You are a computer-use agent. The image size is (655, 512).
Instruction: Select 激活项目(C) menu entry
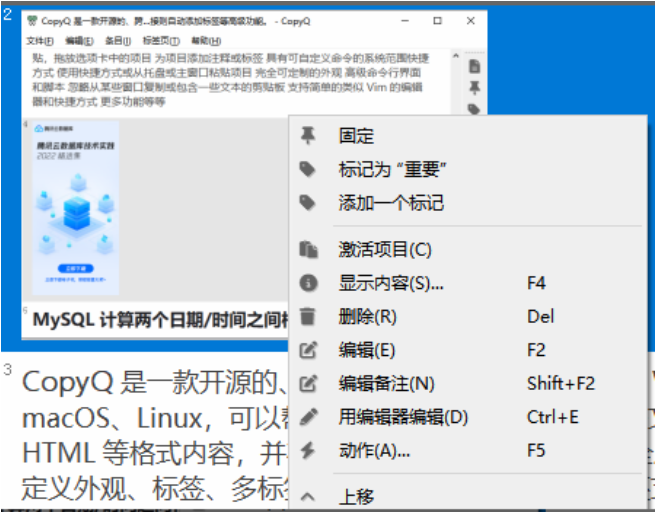(467, 249)
